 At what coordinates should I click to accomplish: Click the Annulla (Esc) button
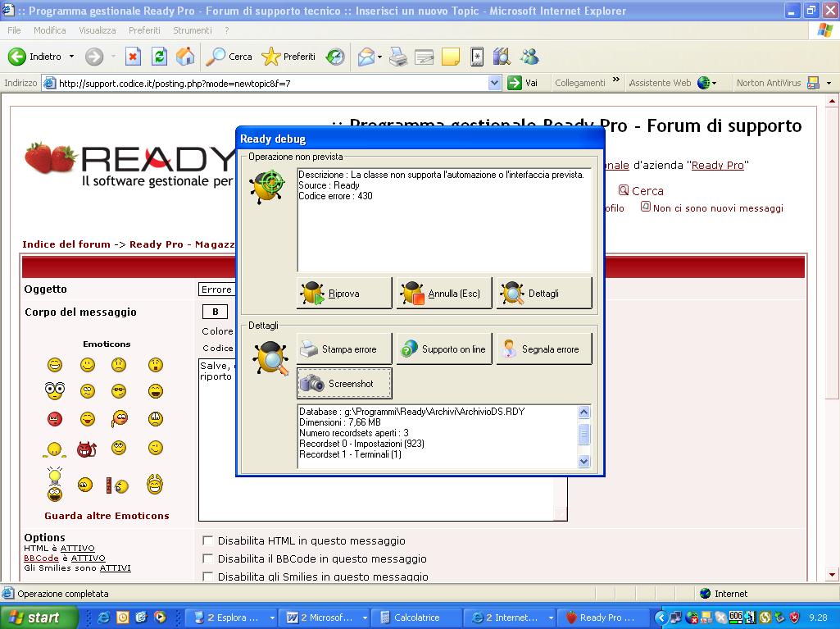pyautogui.click(x=444, y=294)
